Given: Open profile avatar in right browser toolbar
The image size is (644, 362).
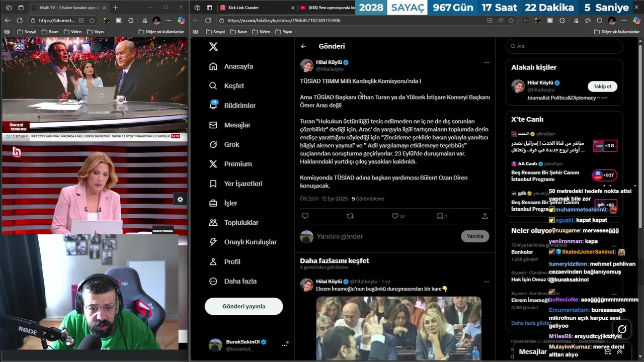Looking at the screenshot, I should click(612, 21).
